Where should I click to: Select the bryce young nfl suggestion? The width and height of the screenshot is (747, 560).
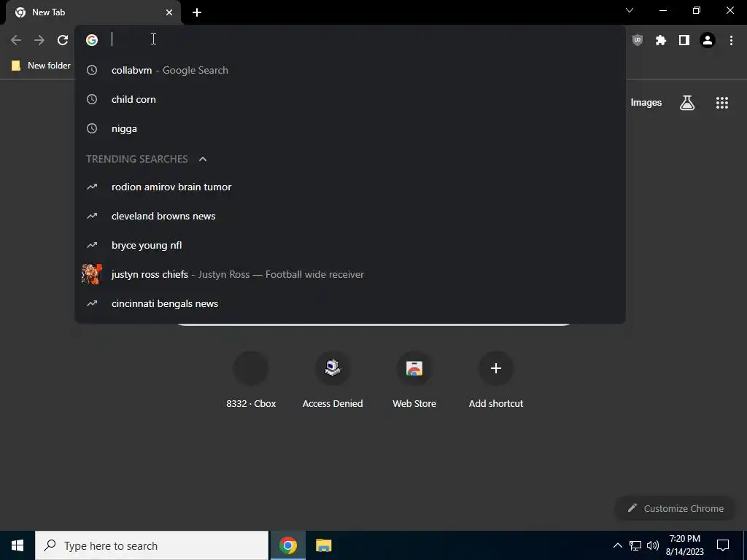350,245
